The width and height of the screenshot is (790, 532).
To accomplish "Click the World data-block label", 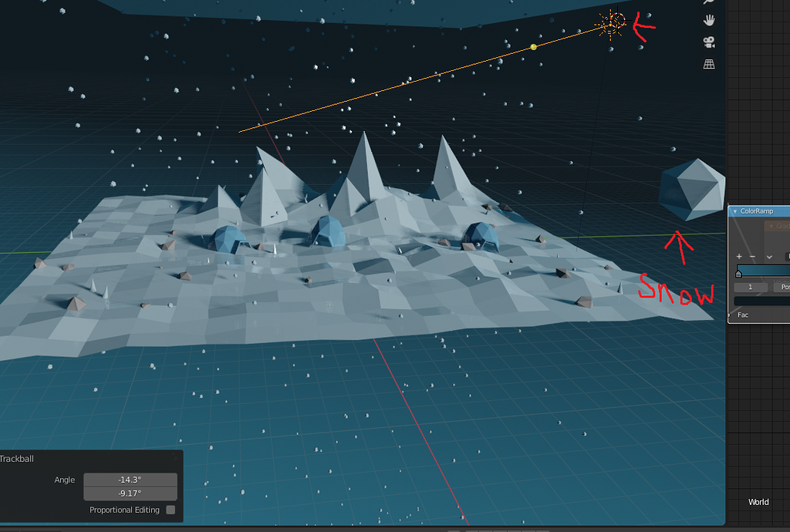I will tap(758, 502).
